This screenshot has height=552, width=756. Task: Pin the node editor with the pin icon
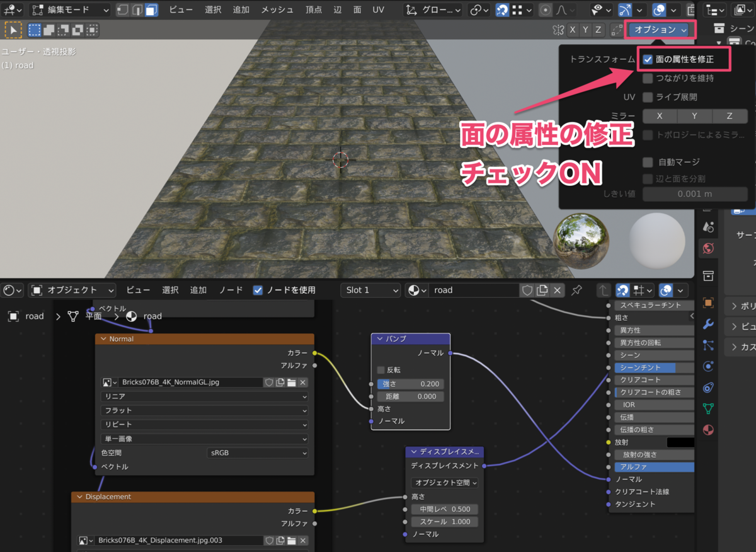tap(576, 290)
